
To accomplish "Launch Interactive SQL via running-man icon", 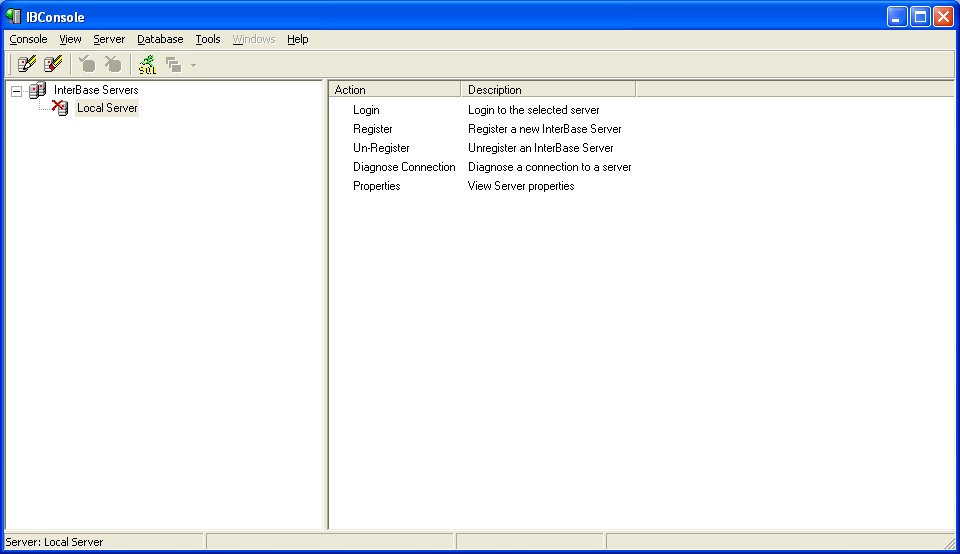I will click(x=147, y=64).
